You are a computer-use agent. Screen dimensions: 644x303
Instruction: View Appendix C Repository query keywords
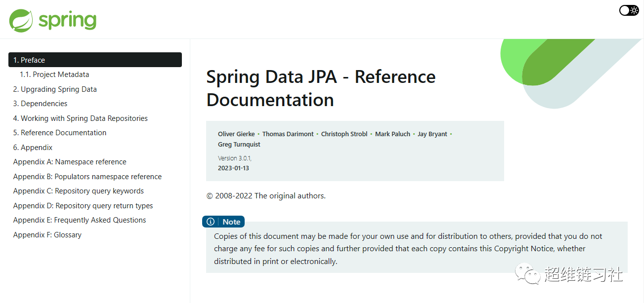pyautogui.click(x=79, y=191)
